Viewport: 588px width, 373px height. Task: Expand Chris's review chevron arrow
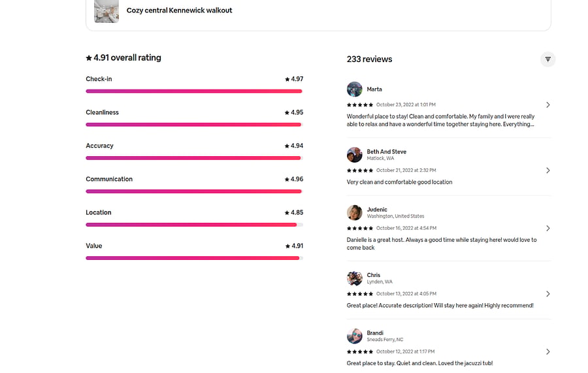coord(548,294)
